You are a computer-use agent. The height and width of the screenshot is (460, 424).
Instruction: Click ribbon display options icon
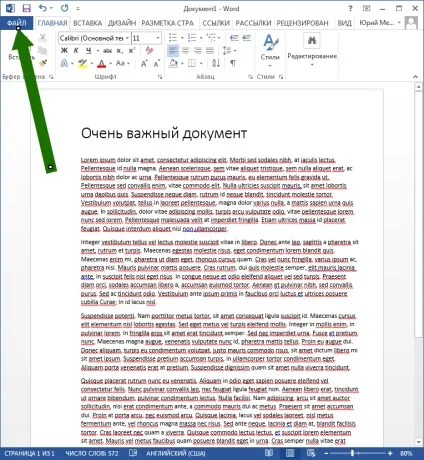366,8
